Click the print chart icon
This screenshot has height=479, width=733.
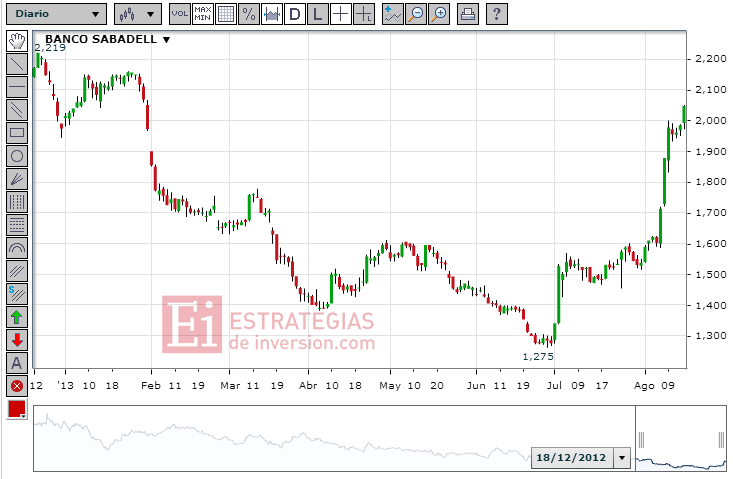pyautogui.click(x=468, y=14)
